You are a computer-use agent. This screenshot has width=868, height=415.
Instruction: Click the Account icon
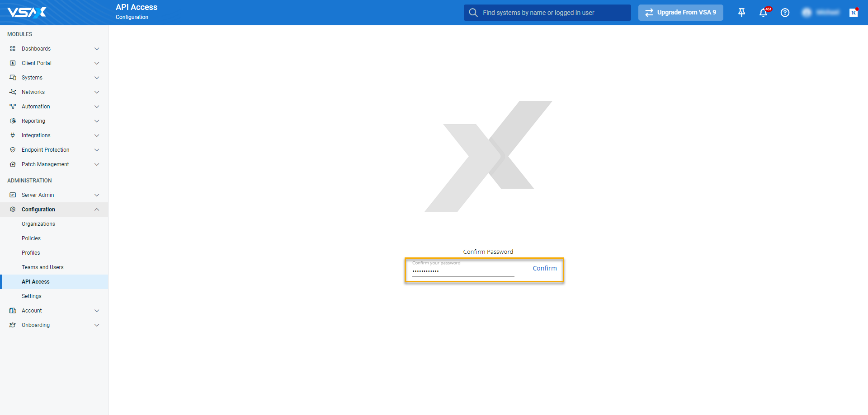[13, 311]
